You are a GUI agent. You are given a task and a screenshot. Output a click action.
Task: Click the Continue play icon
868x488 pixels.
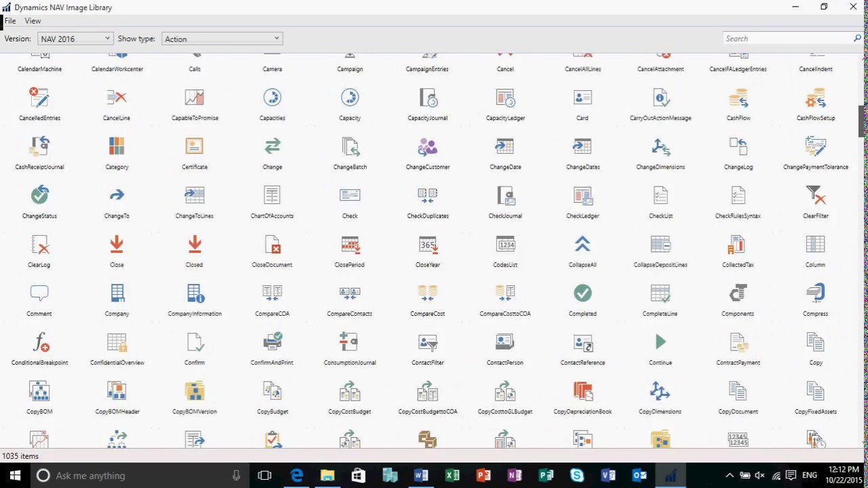660,342
